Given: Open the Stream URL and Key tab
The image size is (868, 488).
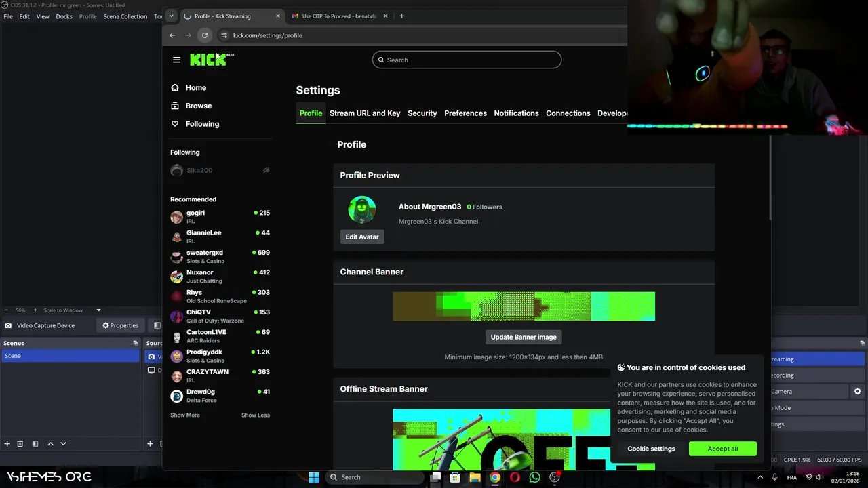Looking at the screenshot, I should 365,113.
